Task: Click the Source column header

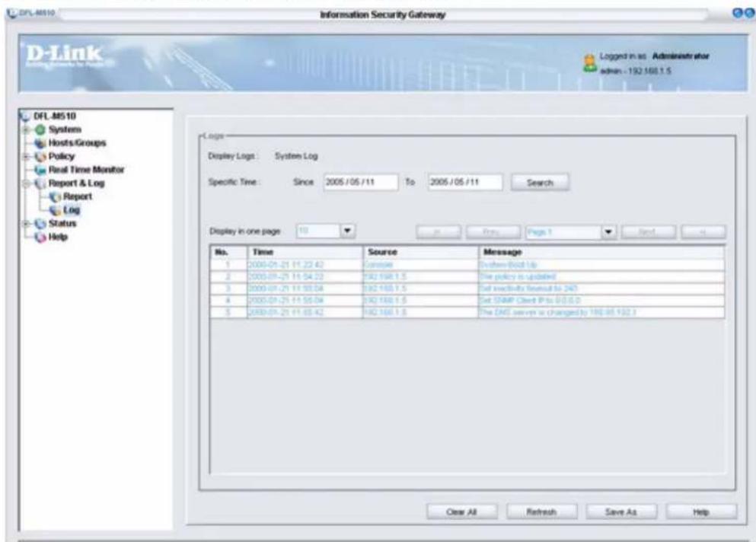Action: tap(420, 252)
